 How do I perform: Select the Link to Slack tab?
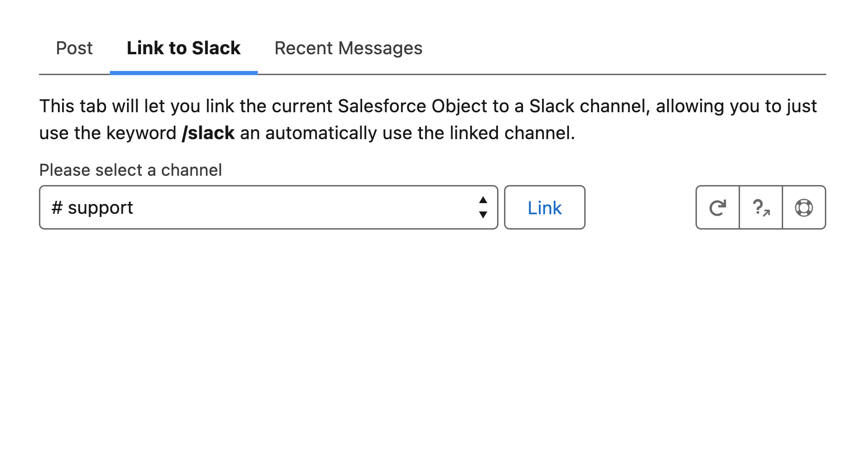click(x=184, y=48)
